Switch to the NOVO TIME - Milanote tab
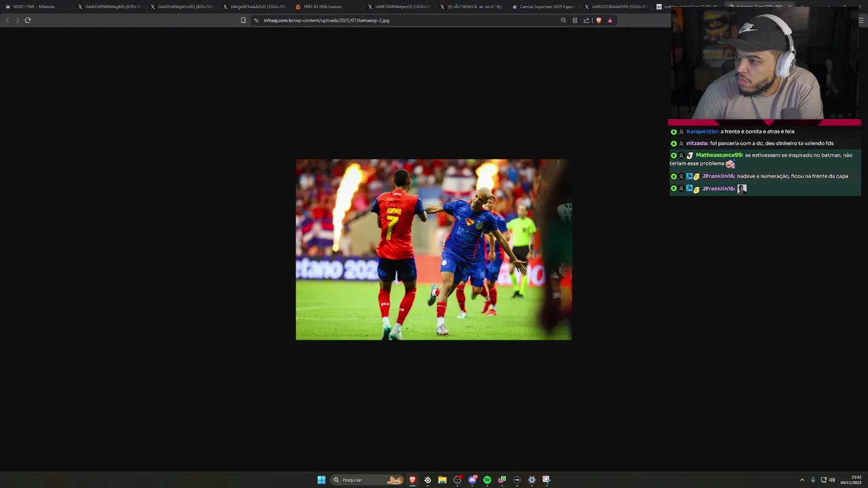The height and width of the screenshot is (488, 868). click(x=34, y=7)
